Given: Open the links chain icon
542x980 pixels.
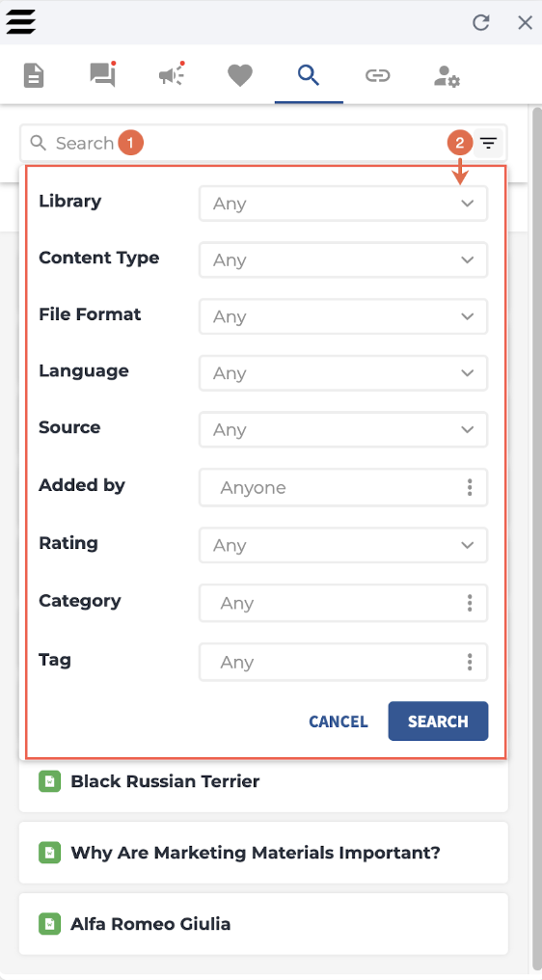Looking at the screenshot, I should pos(378,76).
